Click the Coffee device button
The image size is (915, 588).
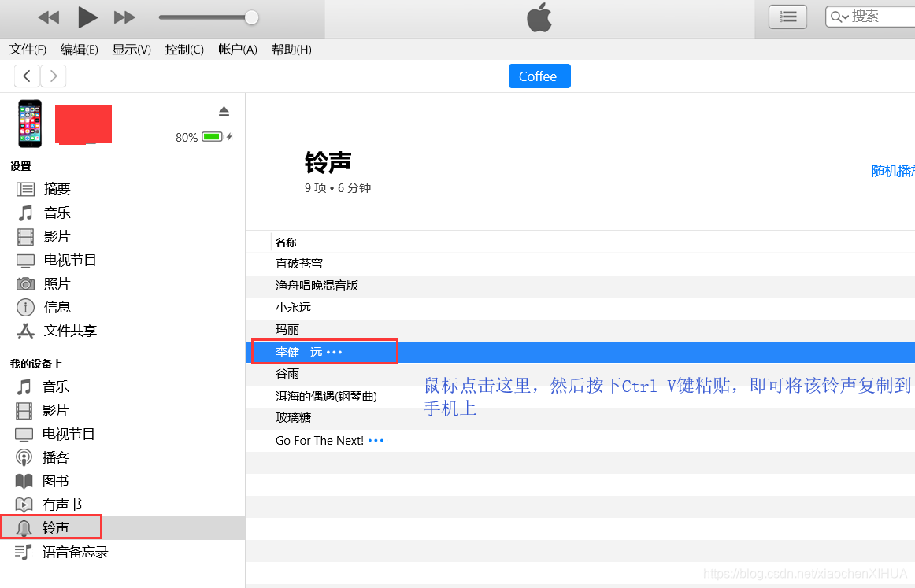(x=539, y=76)
